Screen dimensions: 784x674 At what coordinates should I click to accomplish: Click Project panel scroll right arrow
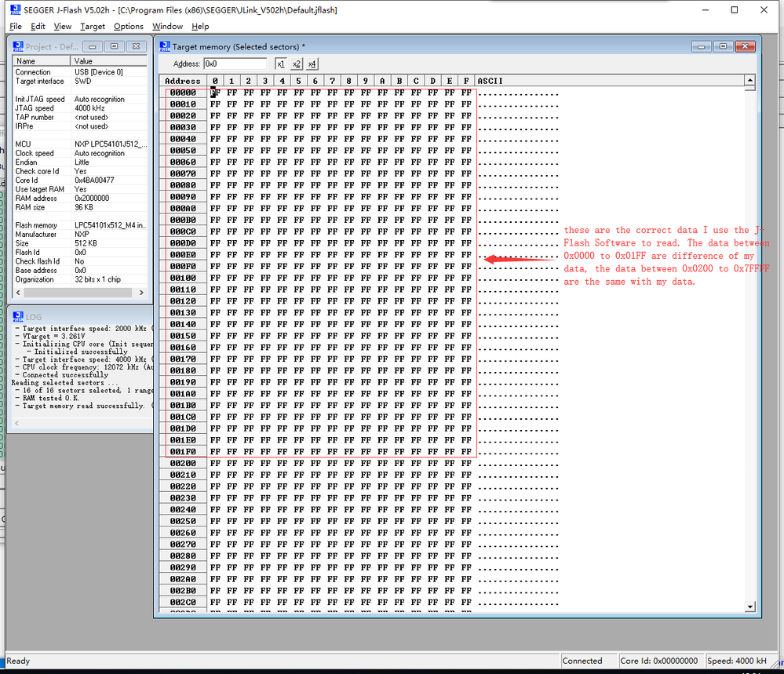pyautogui.click(x=141, y=293)
